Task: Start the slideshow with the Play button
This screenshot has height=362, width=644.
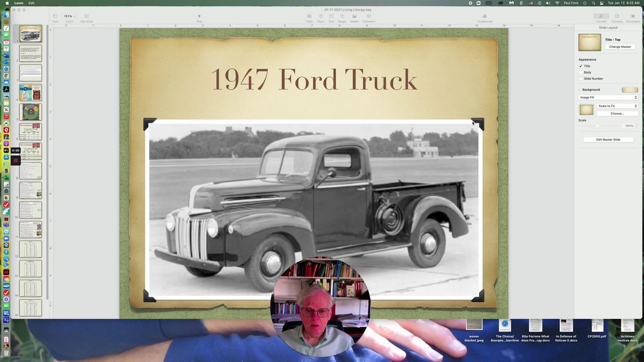Action: [199, 18]
